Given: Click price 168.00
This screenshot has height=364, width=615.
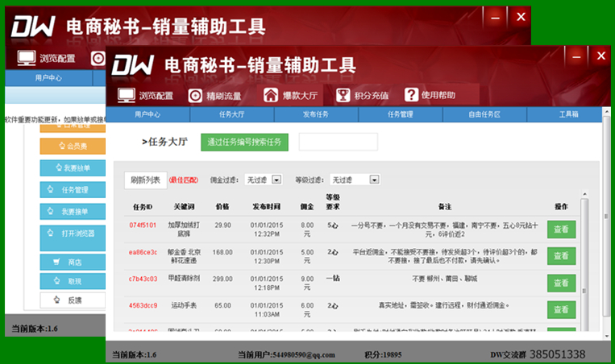Looking at the screenshot, I should tap(222, 252).
